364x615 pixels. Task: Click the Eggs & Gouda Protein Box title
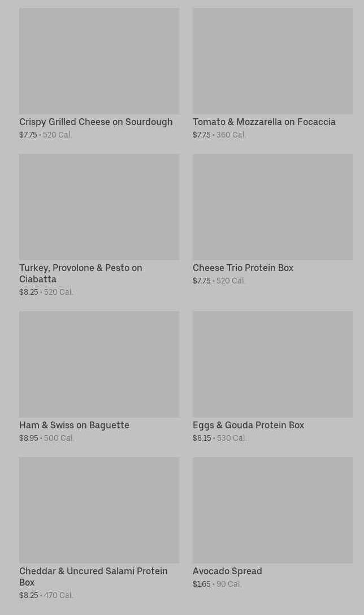point(248,425)
